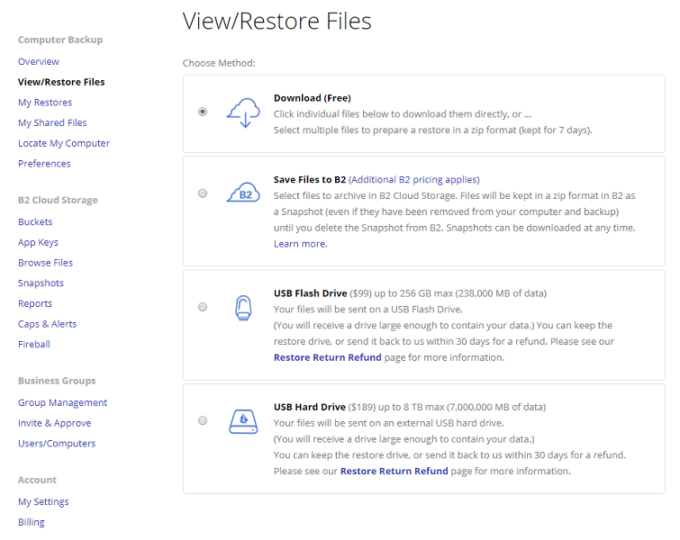
Task: Click the USB Hard Drive heading
Action: tap(310, 407)
